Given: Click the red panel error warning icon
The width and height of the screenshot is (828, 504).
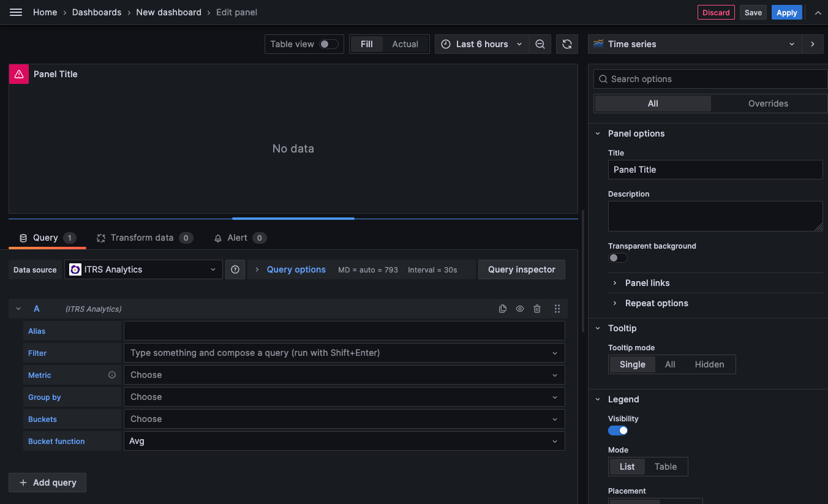Looking at the screenshot, I should pos(19,74).
